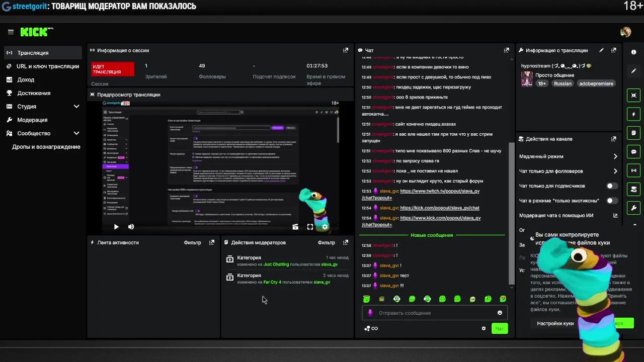Open AI chat moderation external link
This screenshot has width=644, height=362.
coord(615,215)
